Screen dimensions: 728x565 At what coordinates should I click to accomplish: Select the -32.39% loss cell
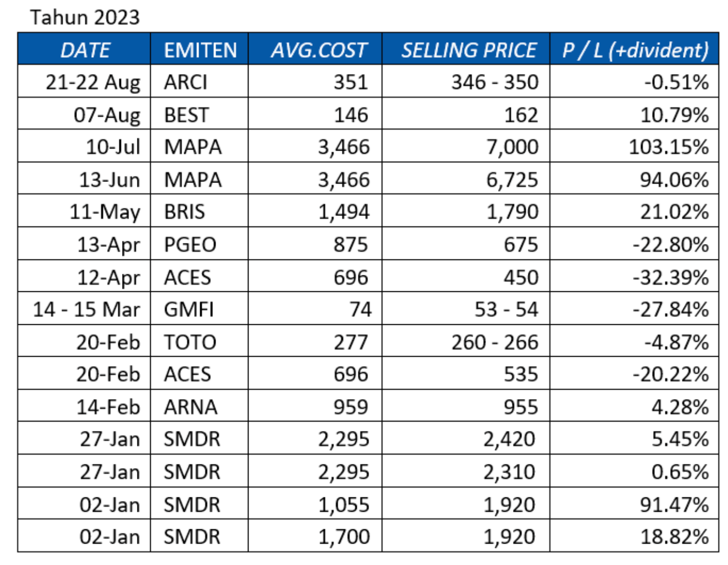point(670,277)
